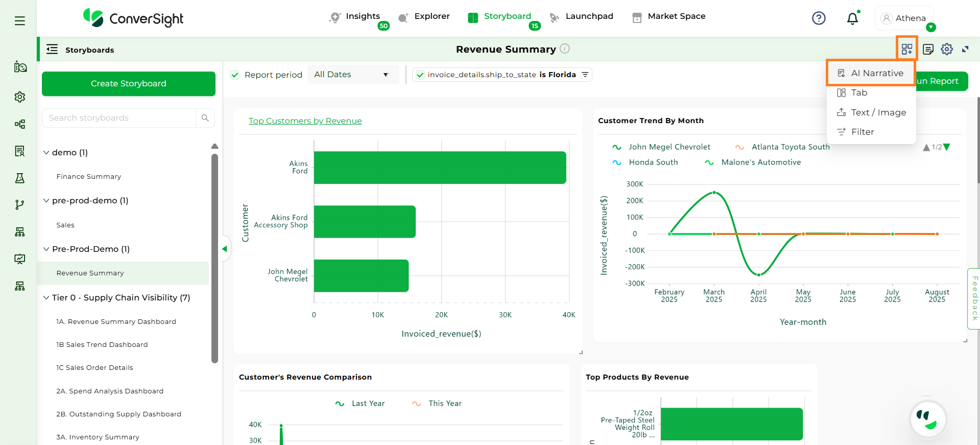Click the Create Storyboard button
The image size is (980, 445).
[x=129, y=84]
